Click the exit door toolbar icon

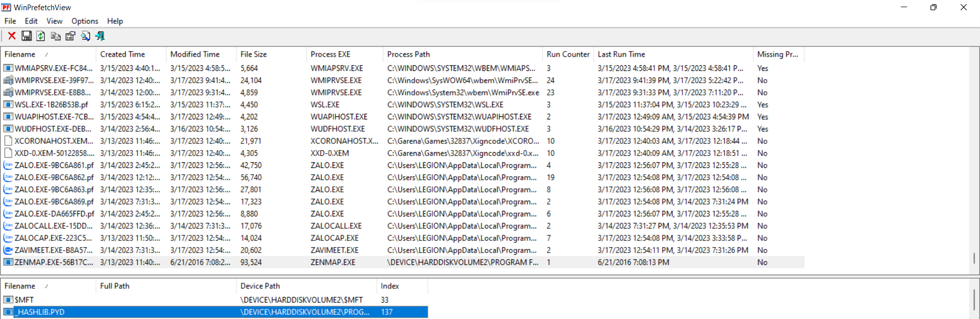pyautogui.click(x=100, y=36)
